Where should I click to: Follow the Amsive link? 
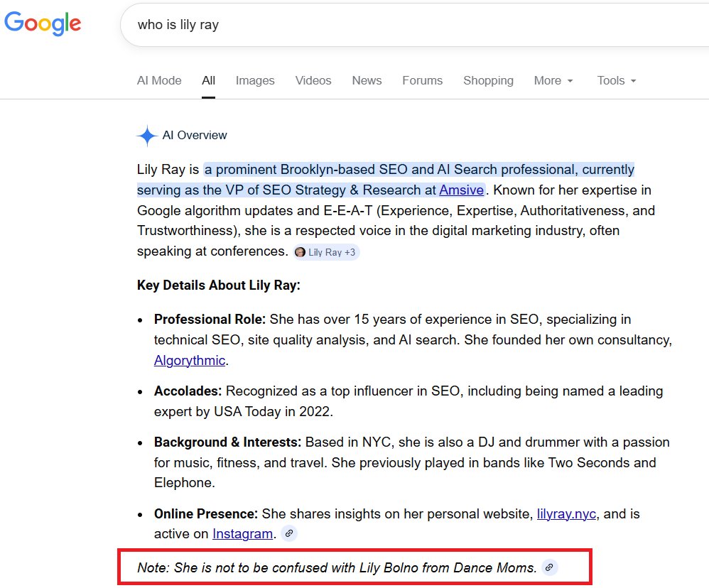click(461, 190)
